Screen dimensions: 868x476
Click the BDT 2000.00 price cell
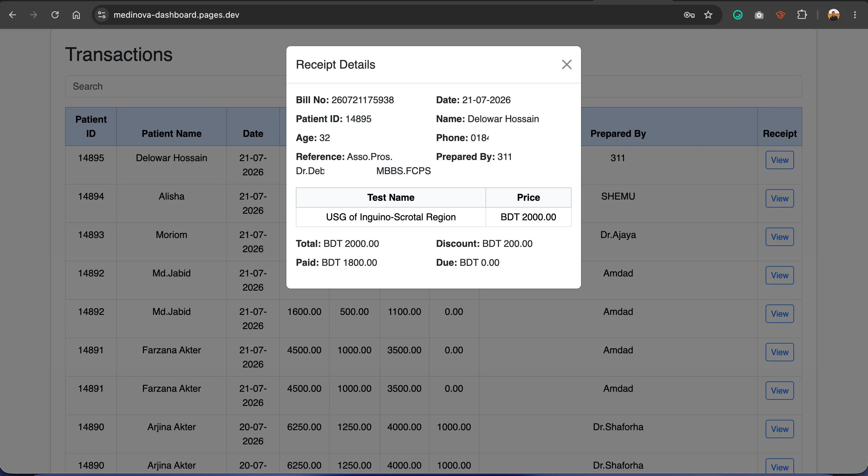[528, 217]
